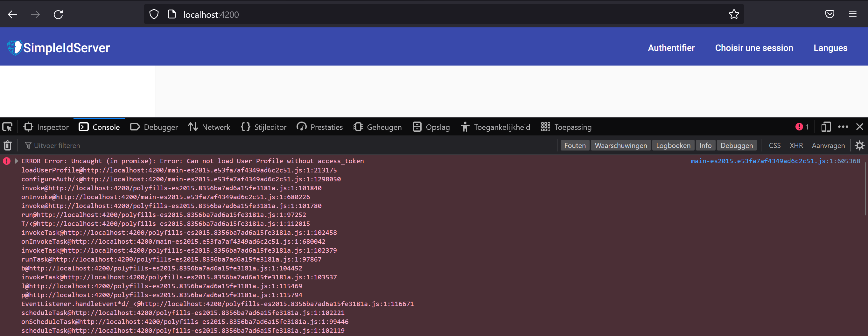Open the site shield protections icon
Viewport: 868px width, 336px height.
click(x=154, y=14)
